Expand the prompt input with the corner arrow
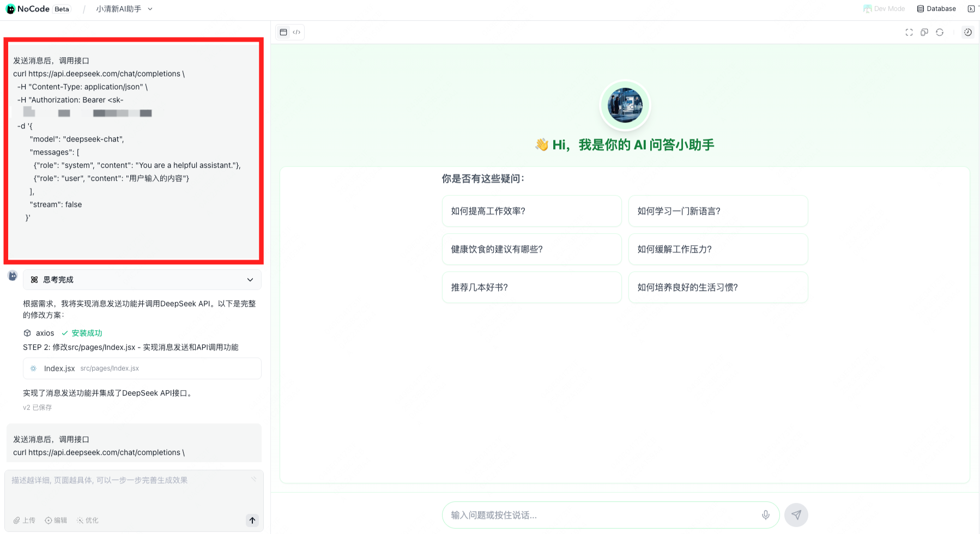Image resolution: width=980 pixels, height=534 pixels. pyautogui.click(x=253, y=480)
